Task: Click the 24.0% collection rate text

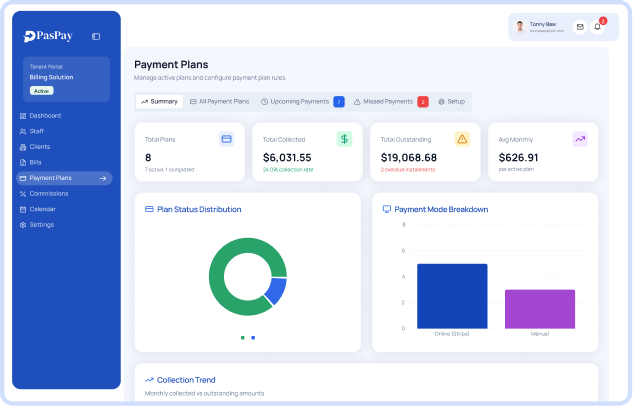Action: pos(288,170)
